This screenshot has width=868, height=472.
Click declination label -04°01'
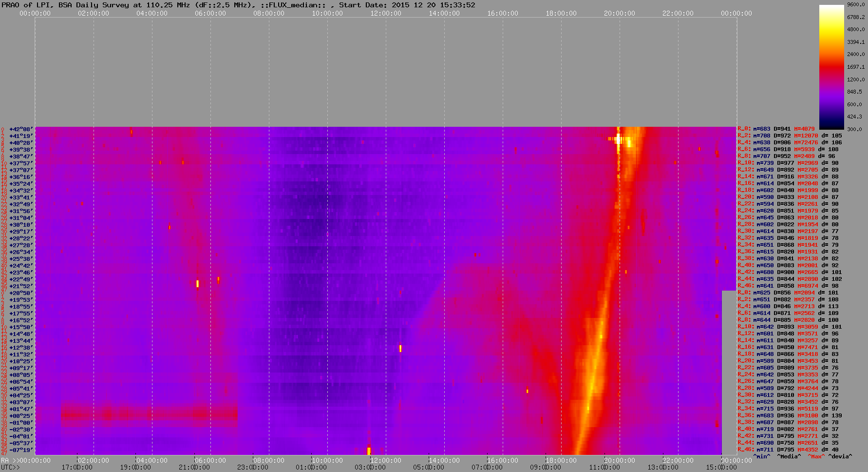coord(21,436)
